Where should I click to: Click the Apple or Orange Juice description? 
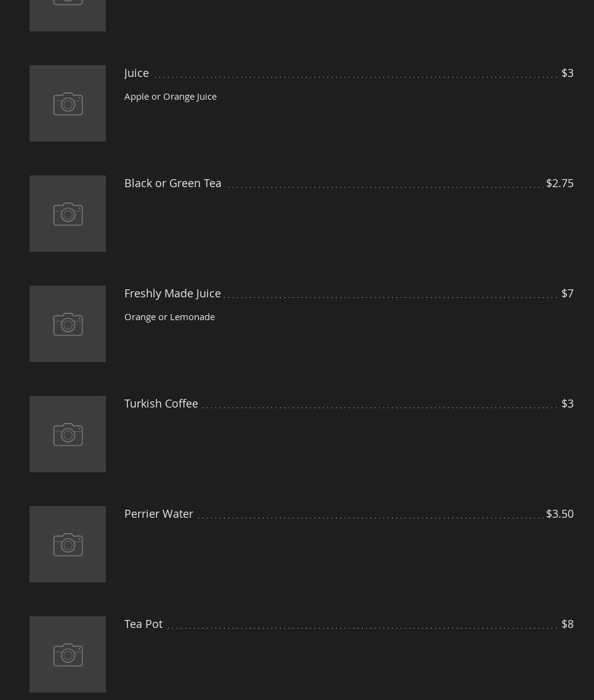[x=171, y=97]
